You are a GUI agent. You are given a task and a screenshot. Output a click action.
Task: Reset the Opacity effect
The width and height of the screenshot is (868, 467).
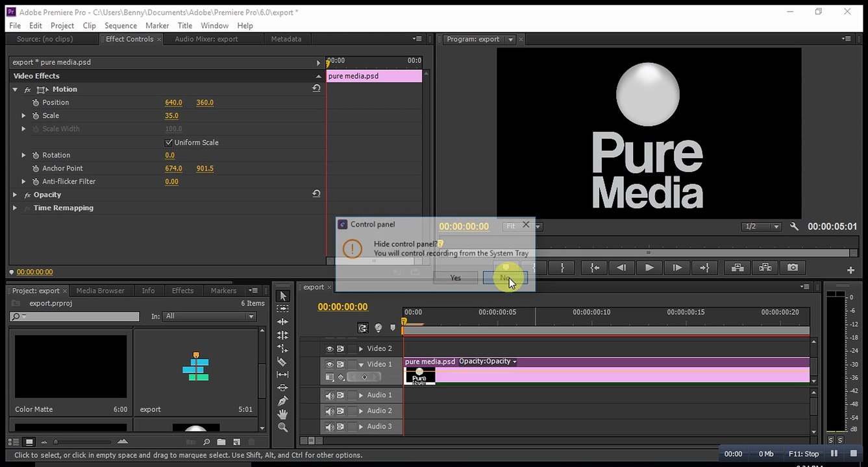[316, 194]
